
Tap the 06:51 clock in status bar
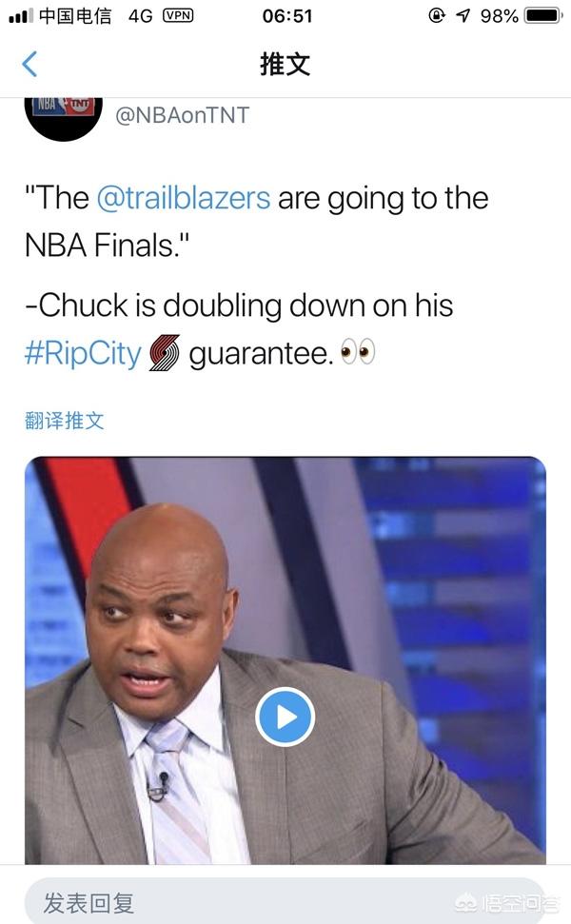click(287, 16)
